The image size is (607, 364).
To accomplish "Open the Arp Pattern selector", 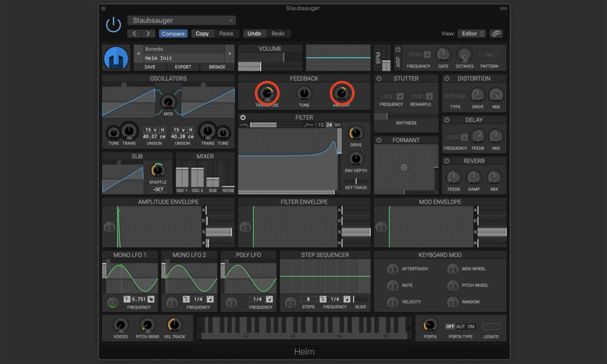I will pyautogui.click(x=489, y=55).
